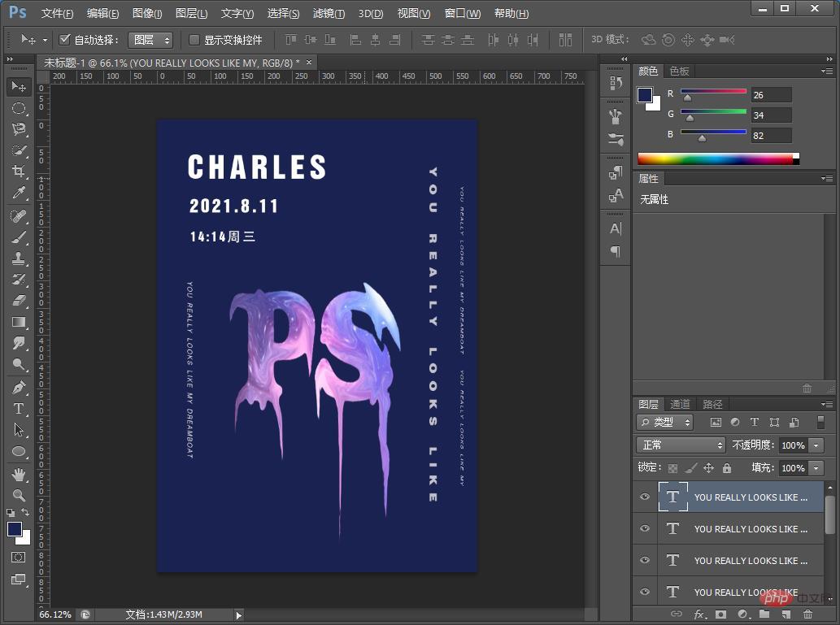Add a layer style with fx icon

click(699, 614)
